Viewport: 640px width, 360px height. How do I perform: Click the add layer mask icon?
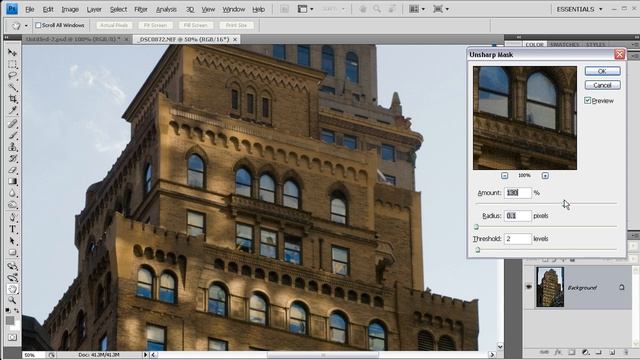(x=571, y=352)
